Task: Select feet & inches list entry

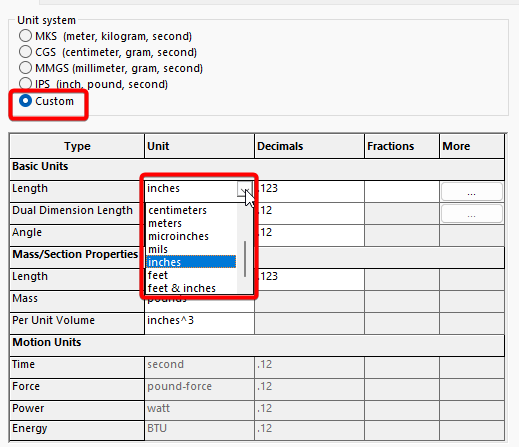Action: (191, 288)
